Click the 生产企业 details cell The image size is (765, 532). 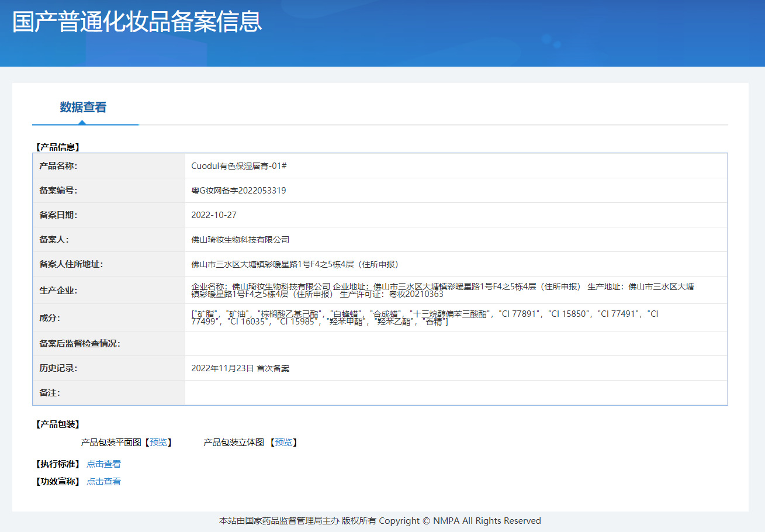(456, 291)
